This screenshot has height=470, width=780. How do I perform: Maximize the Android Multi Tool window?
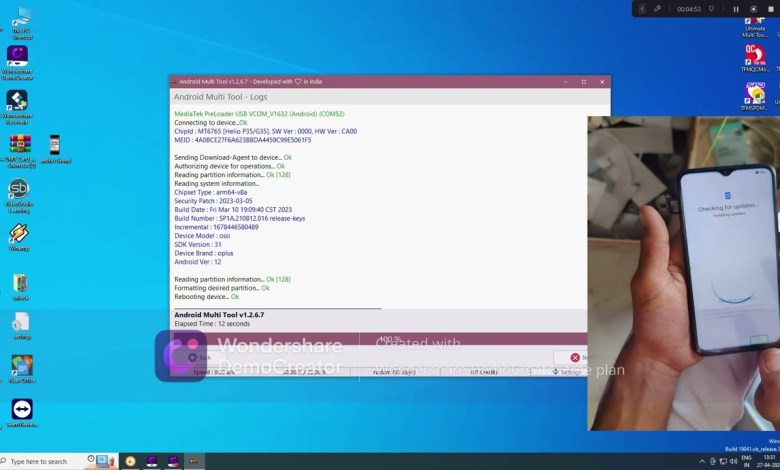[x=584, y=82]
